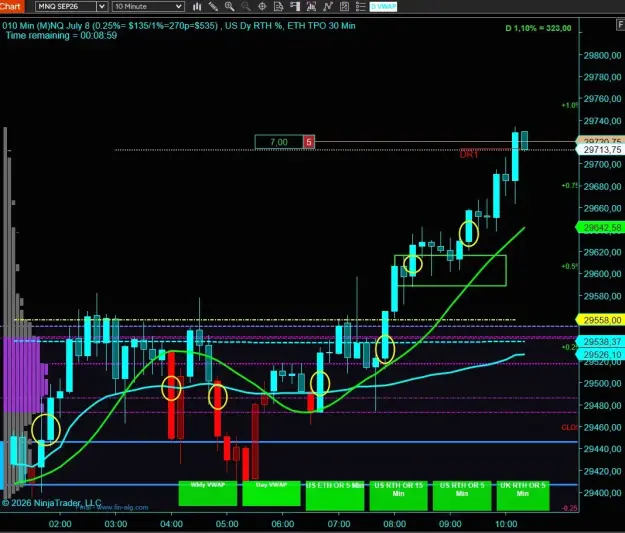Click the zoom out magnifier icon

246,6
